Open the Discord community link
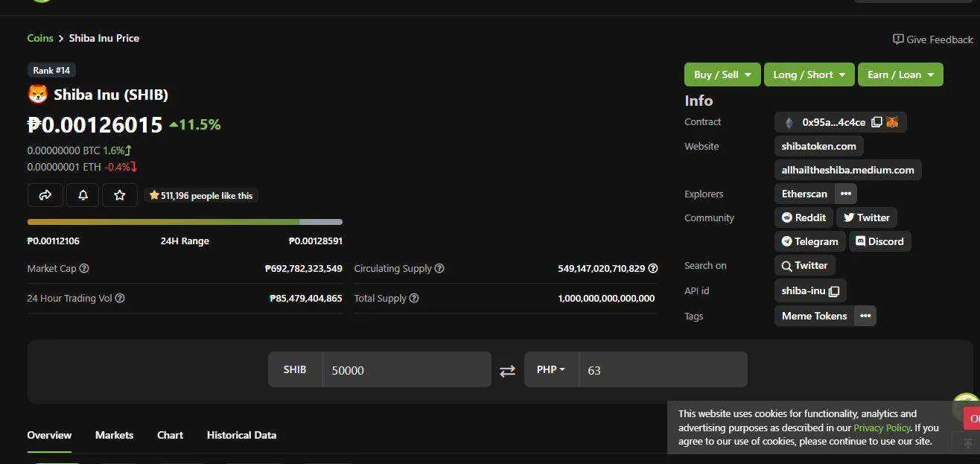Image resolution: width=980 pixels, height=464 pixels. (x=880, y=241)
